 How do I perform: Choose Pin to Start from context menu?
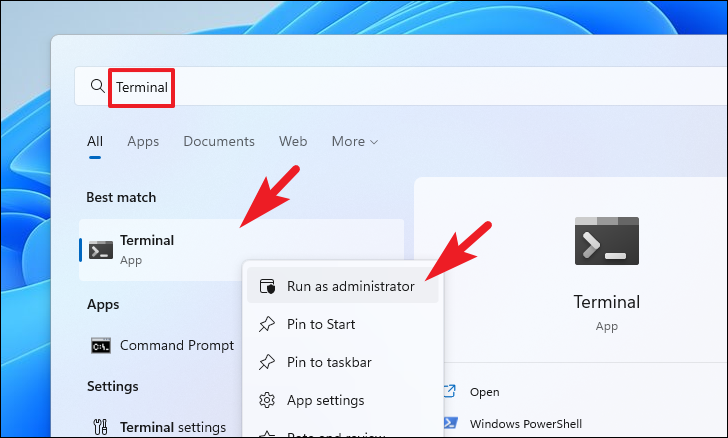[x=343, y=324]
